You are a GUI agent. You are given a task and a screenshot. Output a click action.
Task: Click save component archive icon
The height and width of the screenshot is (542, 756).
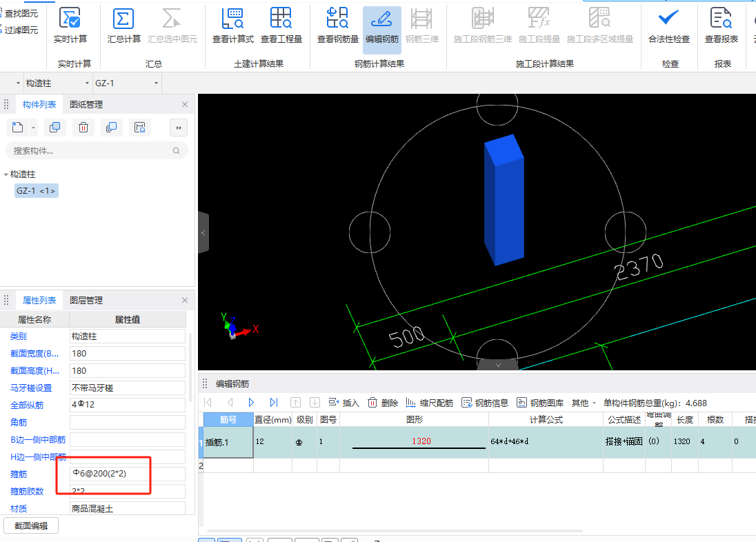(x=140, y=128)
